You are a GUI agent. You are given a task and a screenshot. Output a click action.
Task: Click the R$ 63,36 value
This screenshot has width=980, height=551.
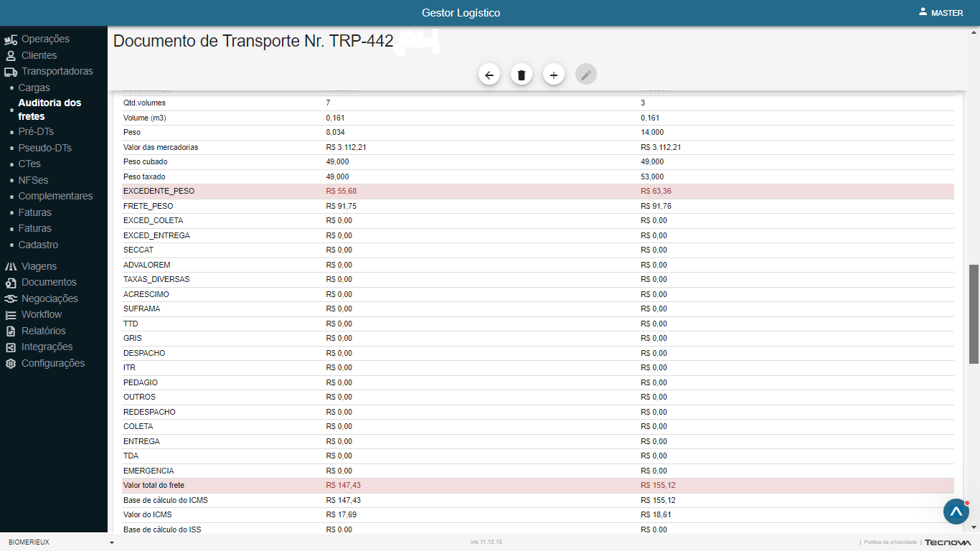(656, 192)
